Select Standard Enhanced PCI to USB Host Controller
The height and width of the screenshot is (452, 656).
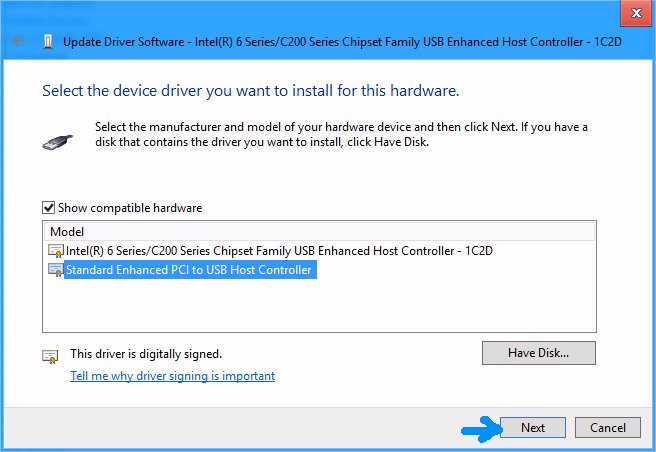point(189,270)
